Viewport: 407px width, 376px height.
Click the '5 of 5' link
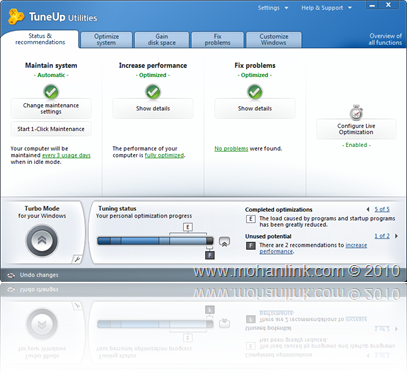[x=382, y=209]
